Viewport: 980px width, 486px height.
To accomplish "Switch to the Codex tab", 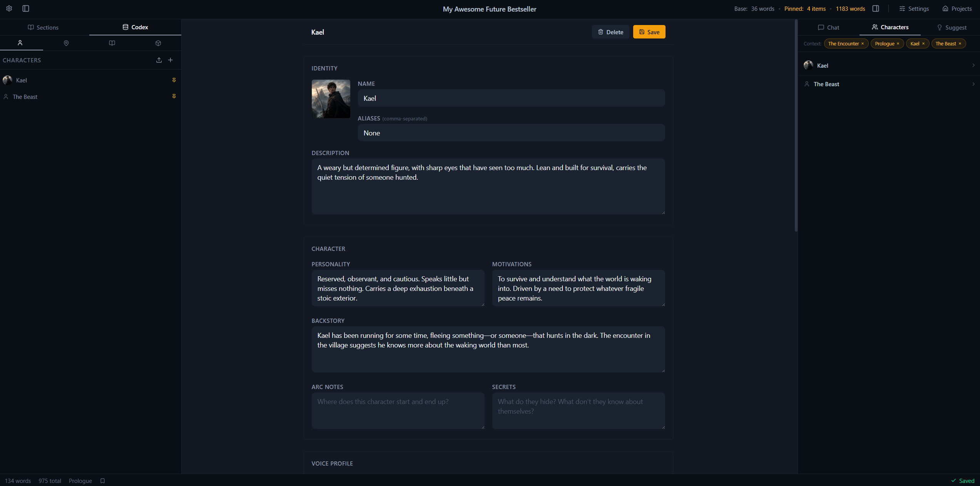I will (x=135, y=27).
